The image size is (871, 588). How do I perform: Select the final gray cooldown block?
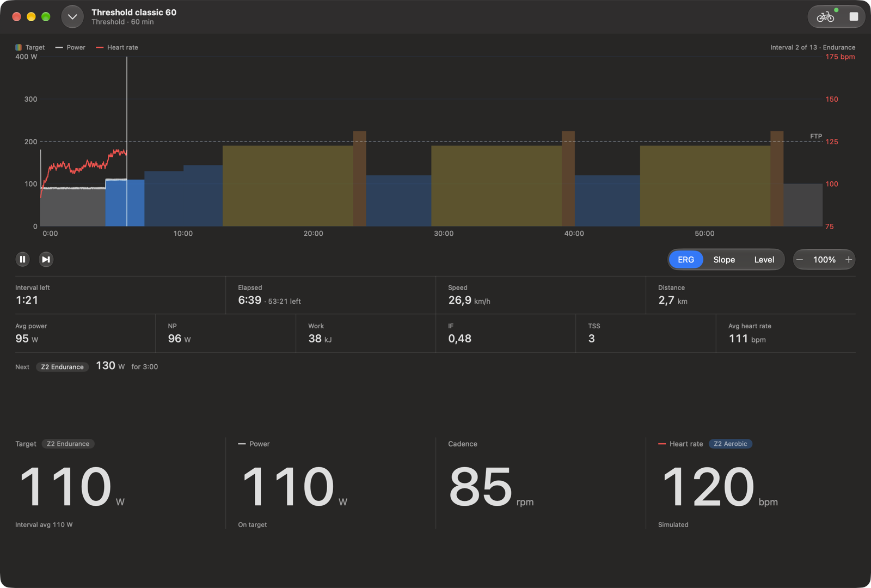pos(803,205)
